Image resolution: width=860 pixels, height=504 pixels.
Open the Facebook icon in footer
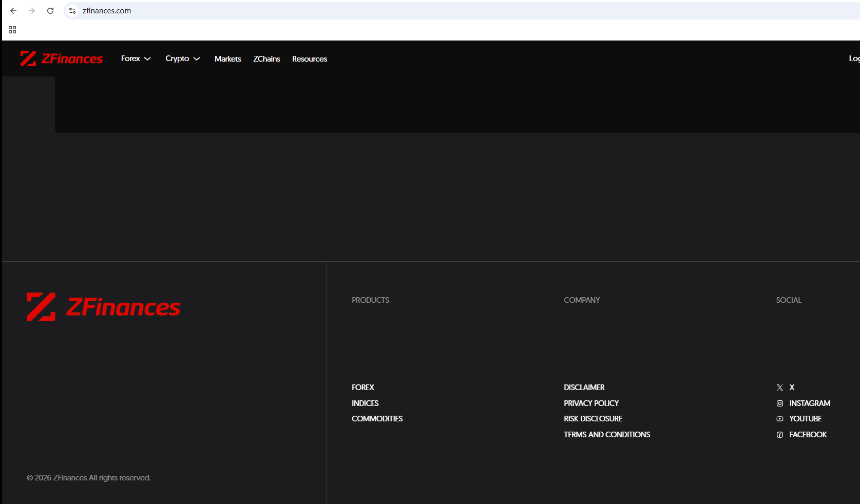click(780, 435)
